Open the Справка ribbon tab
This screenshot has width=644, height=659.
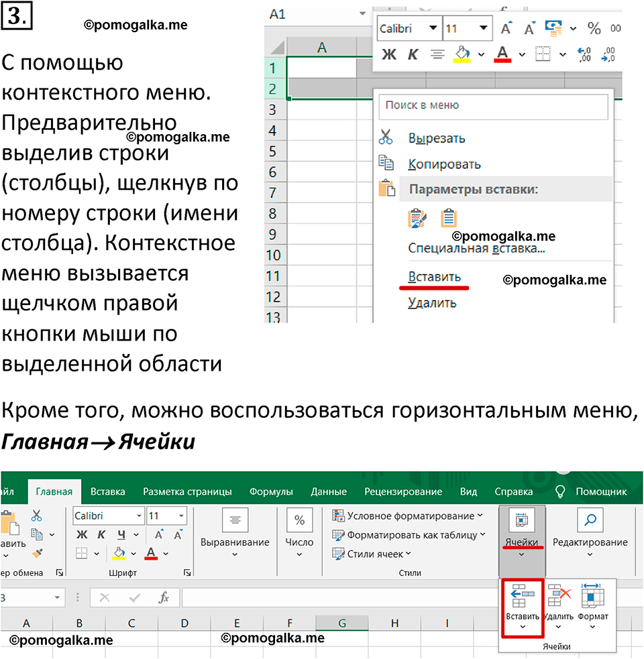point(514,491)
